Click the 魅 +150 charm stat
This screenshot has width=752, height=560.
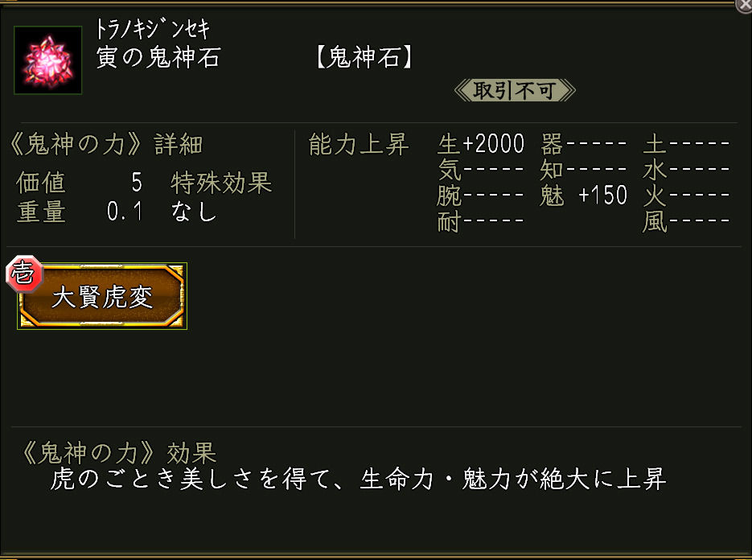(x=584, y=196)
